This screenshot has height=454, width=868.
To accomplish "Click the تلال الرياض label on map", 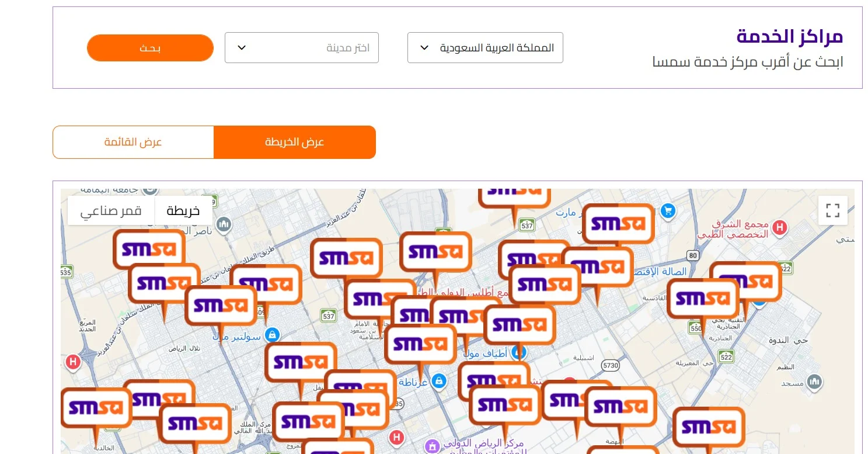I will point(184,348).
